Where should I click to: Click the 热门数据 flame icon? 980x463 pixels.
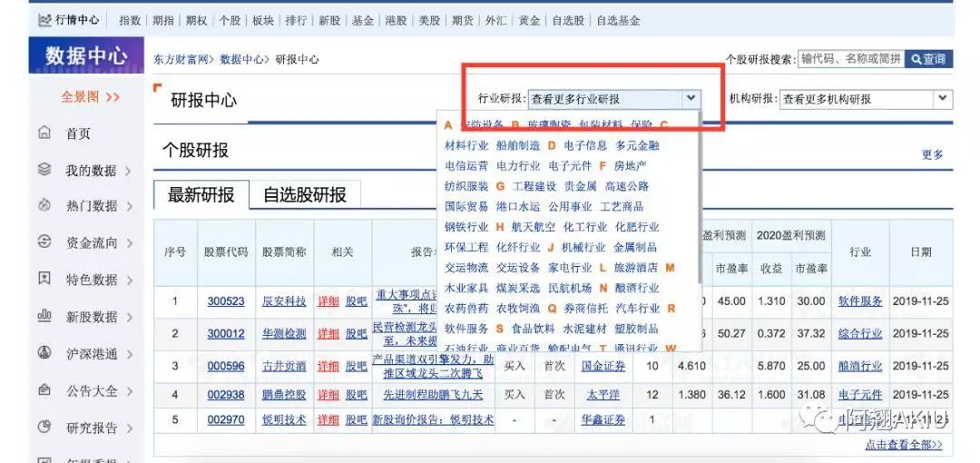pyautogui.click(x=44, y=205)
